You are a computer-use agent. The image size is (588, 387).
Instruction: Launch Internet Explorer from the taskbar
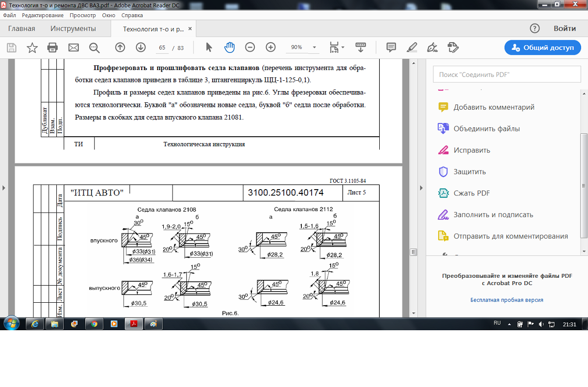[x=35, y=324]
